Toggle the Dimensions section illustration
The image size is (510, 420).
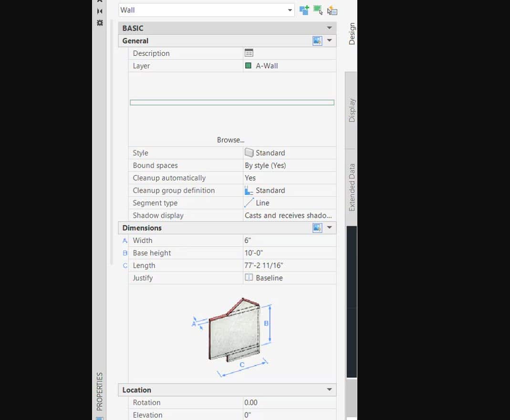317,228
